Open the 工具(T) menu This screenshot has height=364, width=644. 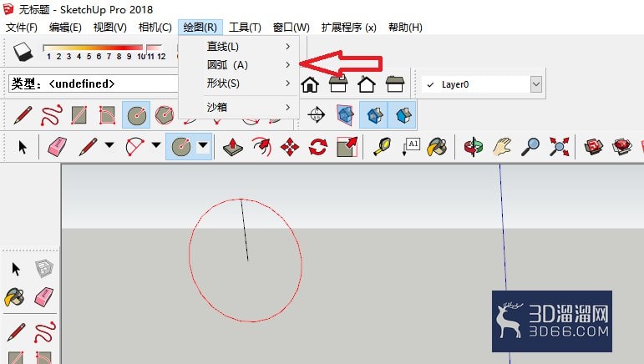245,28
